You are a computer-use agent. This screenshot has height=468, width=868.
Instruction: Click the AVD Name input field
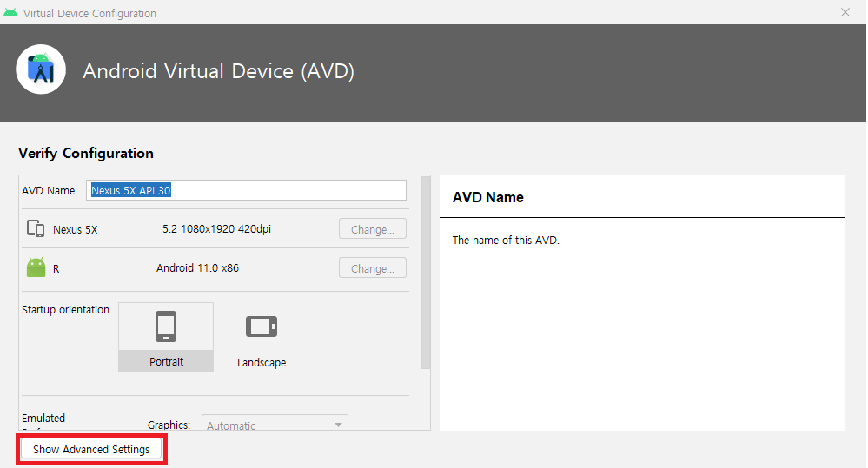[x=247, y=190]
